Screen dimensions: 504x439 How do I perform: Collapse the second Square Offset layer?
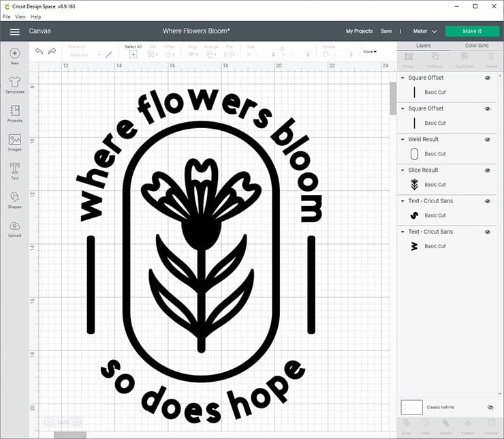[x=403, y=108]
